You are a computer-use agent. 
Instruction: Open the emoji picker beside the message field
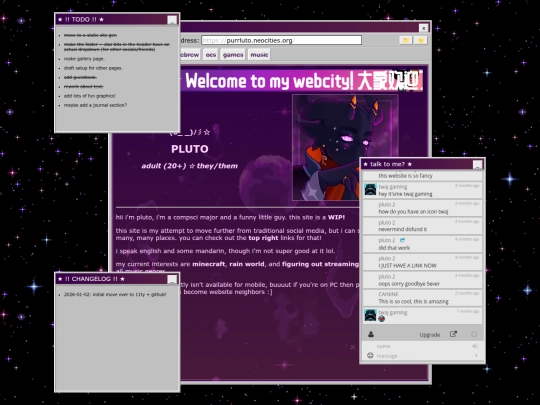click(370, 355)
